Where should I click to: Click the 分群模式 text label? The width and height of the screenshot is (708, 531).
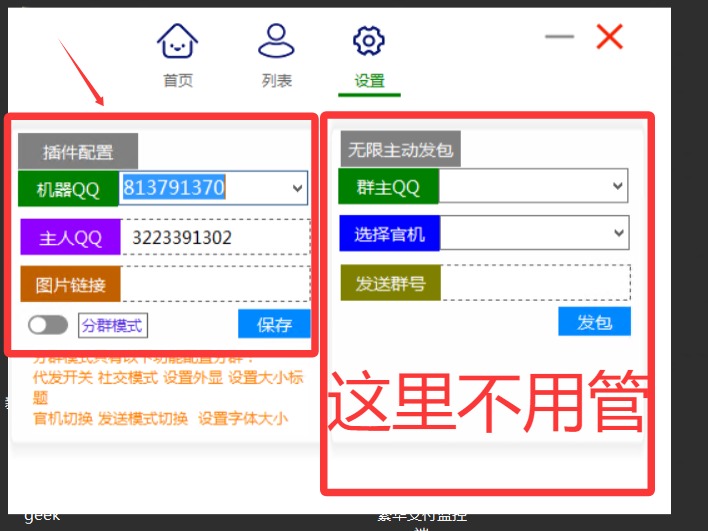tap(113, 325)
